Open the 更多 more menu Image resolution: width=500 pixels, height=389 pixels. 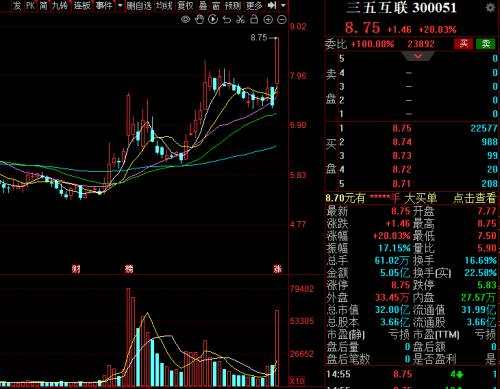pyautogui.click(x=254, y=5)
